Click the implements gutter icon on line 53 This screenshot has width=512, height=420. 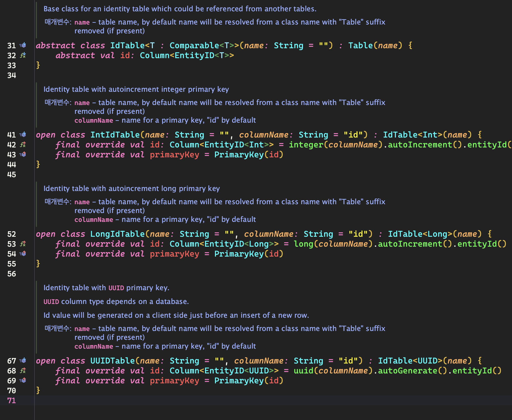pyautogui.click(x=23, y=244)
